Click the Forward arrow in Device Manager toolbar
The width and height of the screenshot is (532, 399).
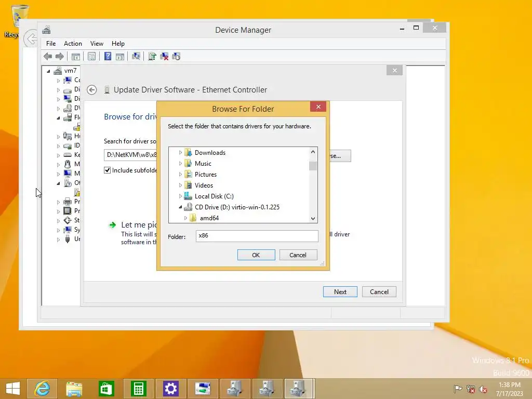[60, 56]
